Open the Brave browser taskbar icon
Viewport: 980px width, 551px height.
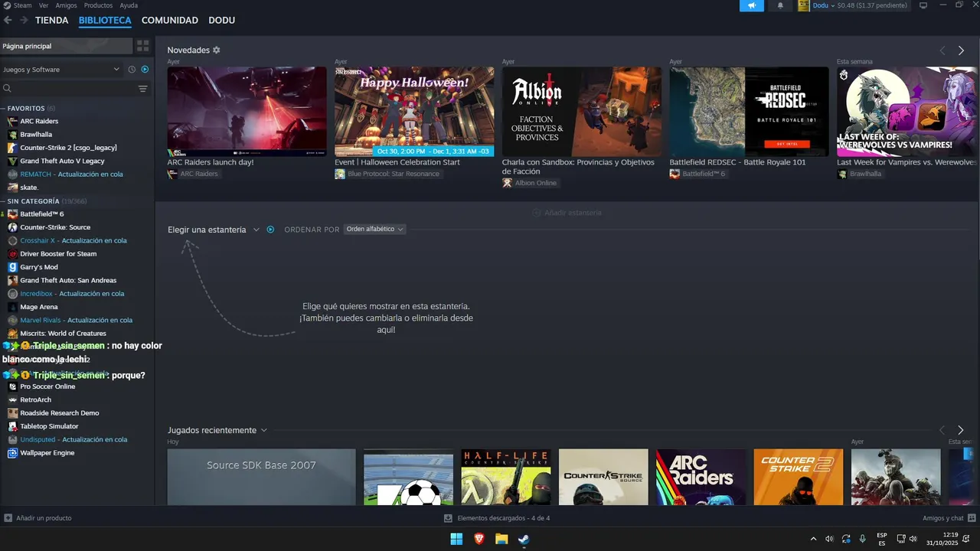click(479, 539)
